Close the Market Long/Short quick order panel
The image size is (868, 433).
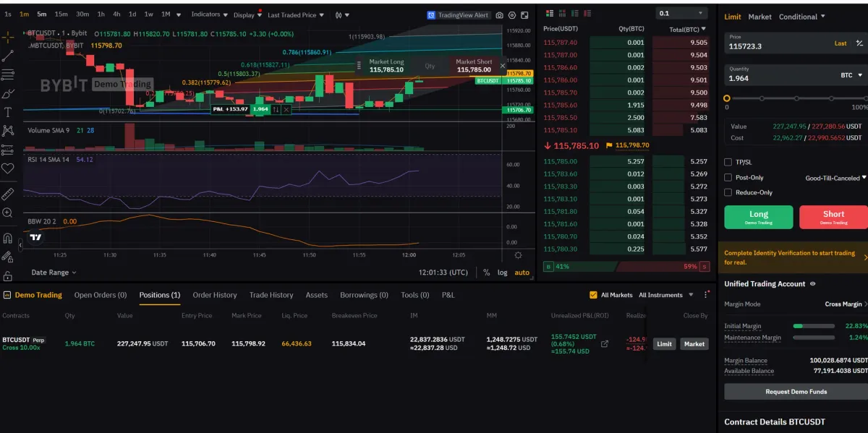[x=502, y=66]
